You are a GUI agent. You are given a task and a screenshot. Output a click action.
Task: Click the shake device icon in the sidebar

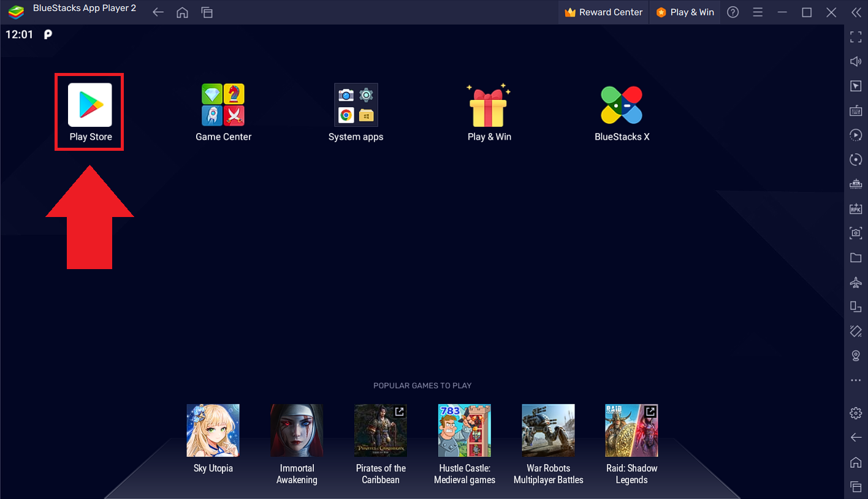856,331
